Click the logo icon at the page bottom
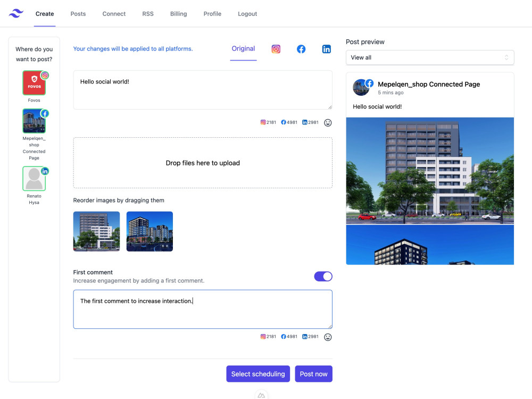532x399 pixels. tap(261, 395)
